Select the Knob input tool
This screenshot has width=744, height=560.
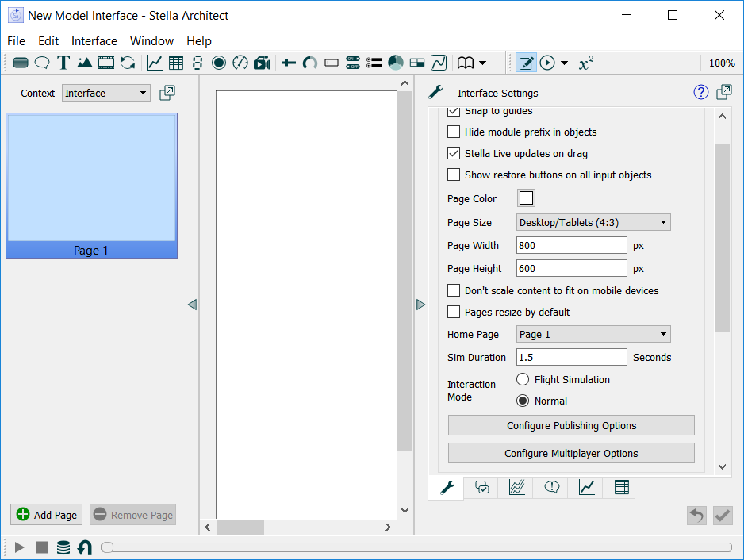[x=310, y=63]
